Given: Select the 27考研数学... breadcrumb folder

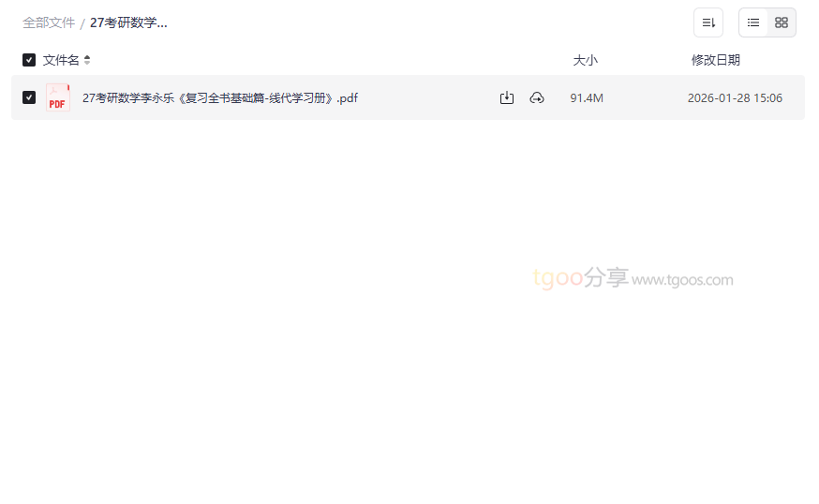Looking at the screenshot, I should coord(128,23).
